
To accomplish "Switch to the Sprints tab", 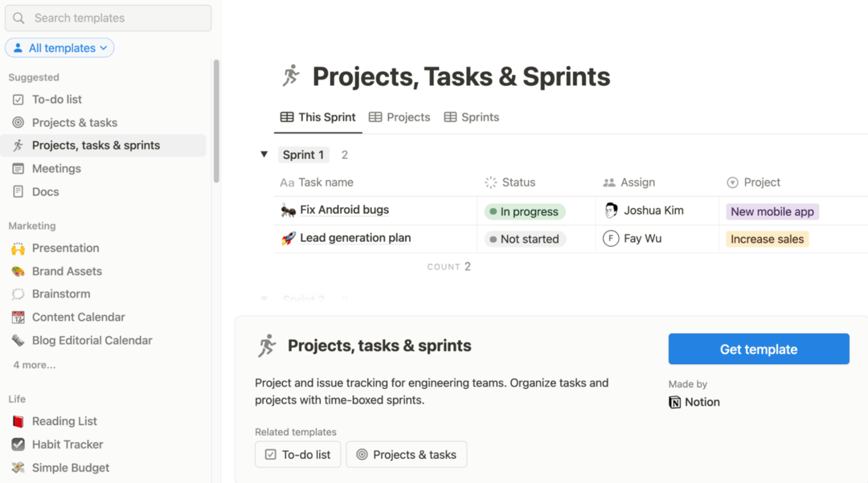I will coord(472,117).
